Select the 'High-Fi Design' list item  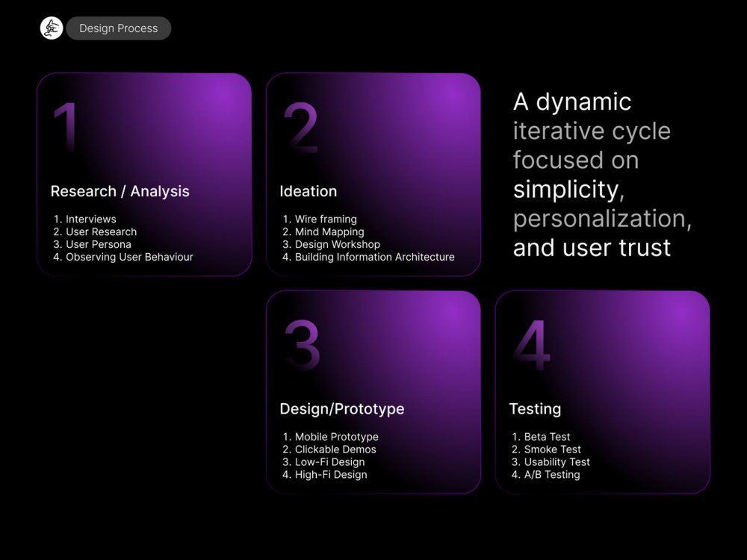[324, 475]
